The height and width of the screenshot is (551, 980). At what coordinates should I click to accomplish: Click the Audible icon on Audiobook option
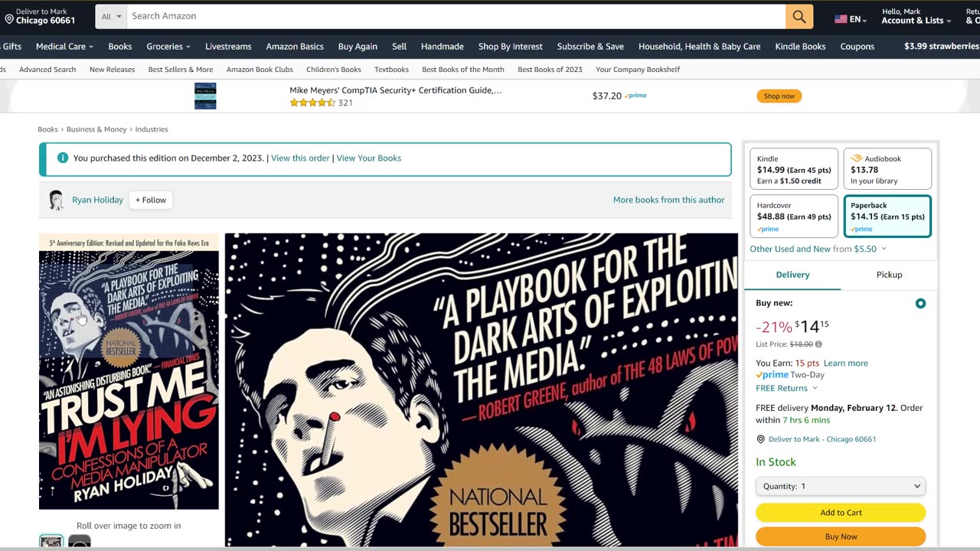pyautogui.click(x=856, y=158)
